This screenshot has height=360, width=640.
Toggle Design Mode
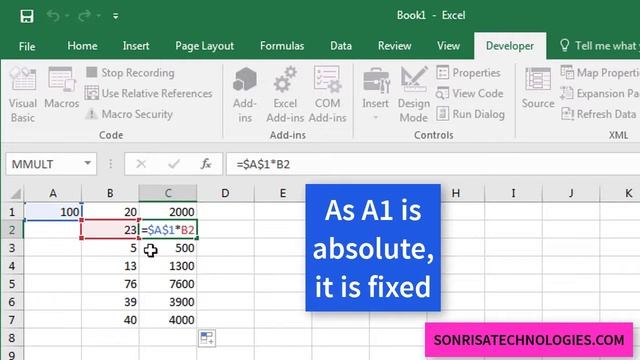(x=413, y=95)
